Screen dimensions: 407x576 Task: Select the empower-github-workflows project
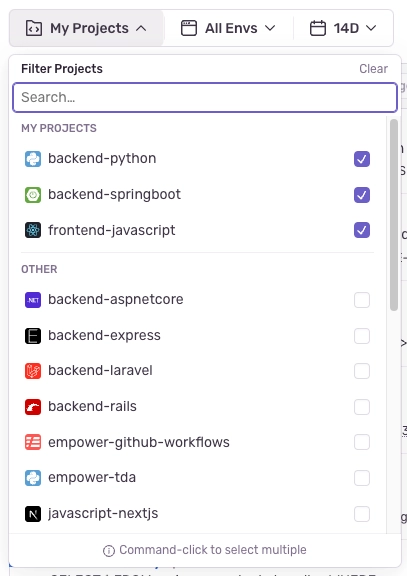pyautogui.click(x=198, y=442)
